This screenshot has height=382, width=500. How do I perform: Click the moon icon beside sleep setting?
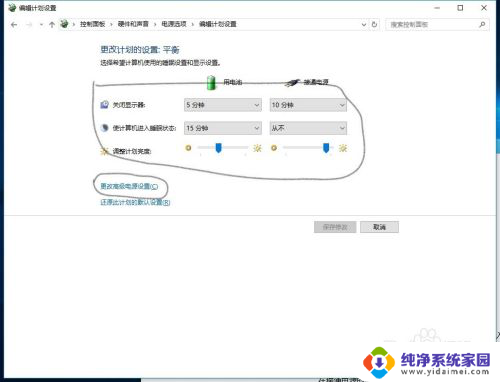(x=105, y=128)
